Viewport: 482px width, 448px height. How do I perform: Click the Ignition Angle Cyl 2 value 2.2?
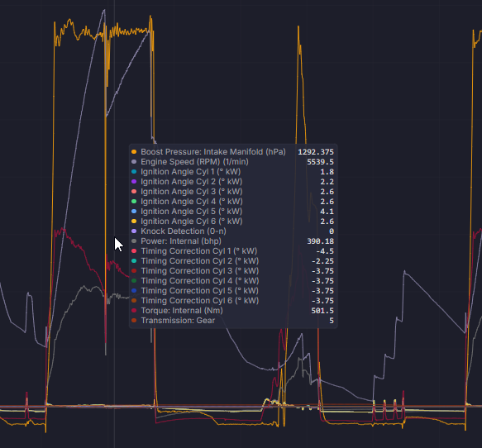(x=327, y=182)
